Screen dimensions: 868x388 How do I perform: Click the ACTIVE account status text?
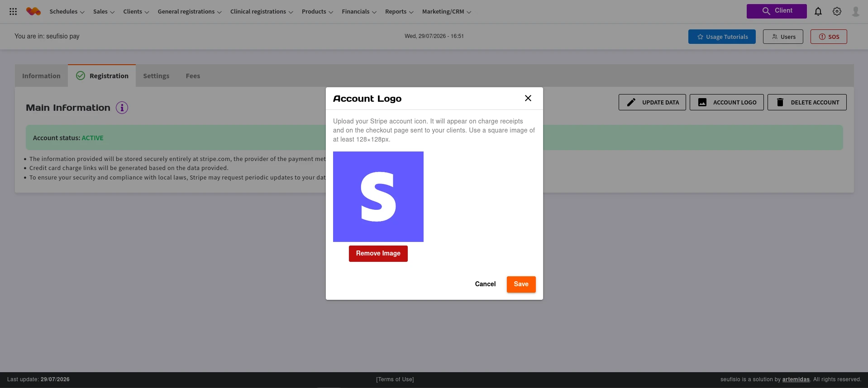click(x=93, y=138)
